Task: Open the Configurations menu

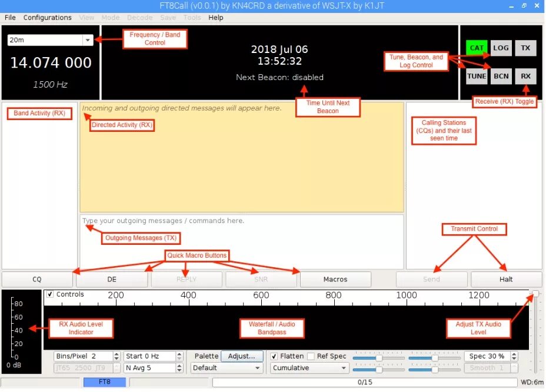Action: pos(47,18)
